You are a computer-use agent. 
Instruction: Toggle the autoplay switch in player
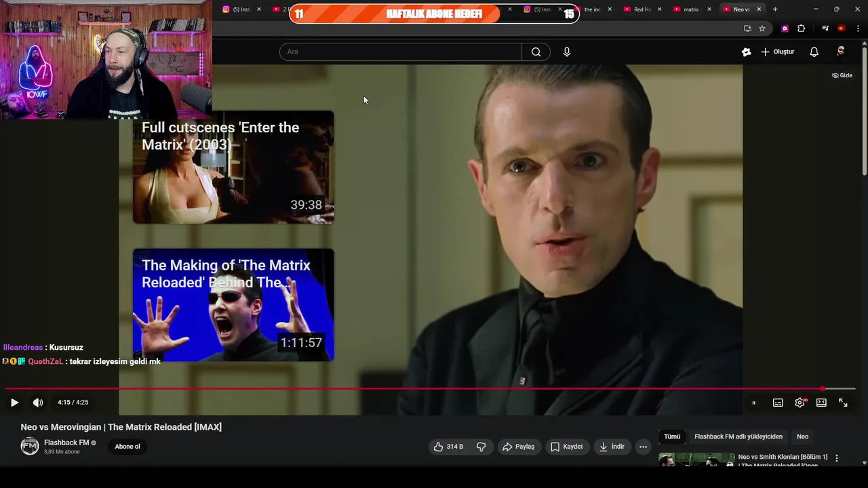tap(753, 403)
